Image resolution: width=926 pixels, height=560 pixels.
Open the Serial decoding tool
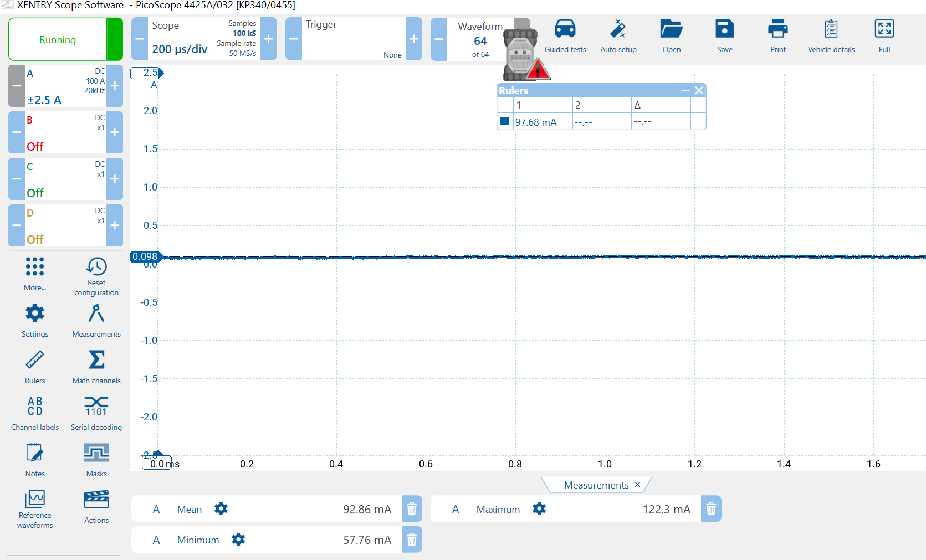tap(96, 413)
